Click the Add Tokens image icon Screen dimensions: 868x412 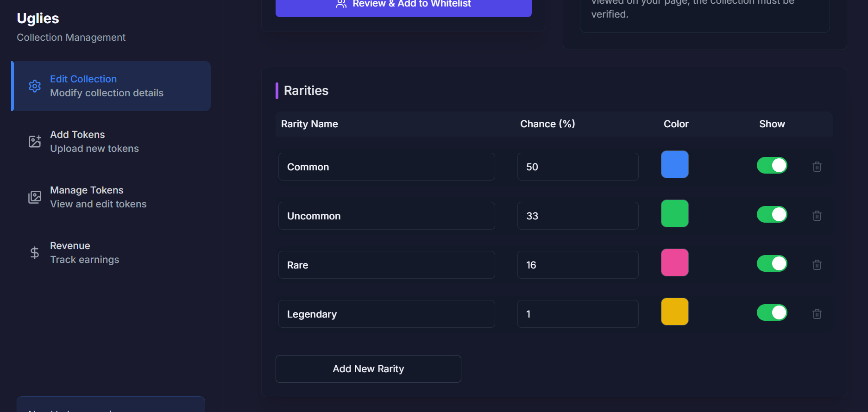(35, 142)
